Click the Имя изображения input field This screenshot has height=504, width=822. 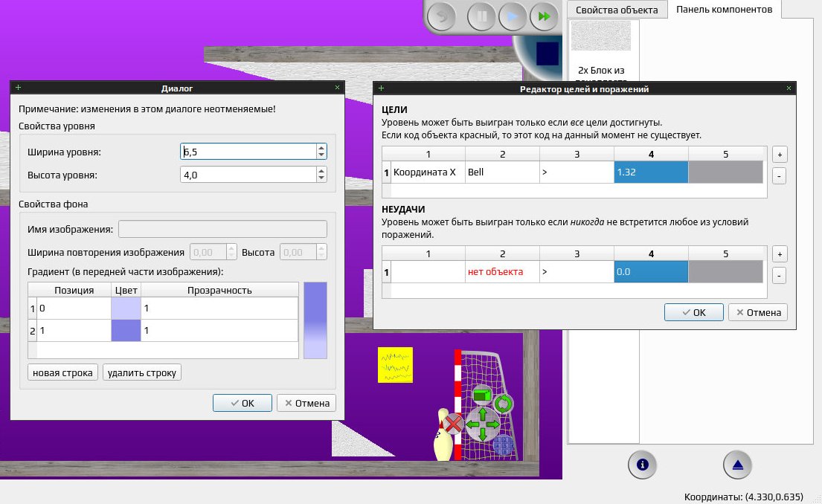tap(223, 229)
